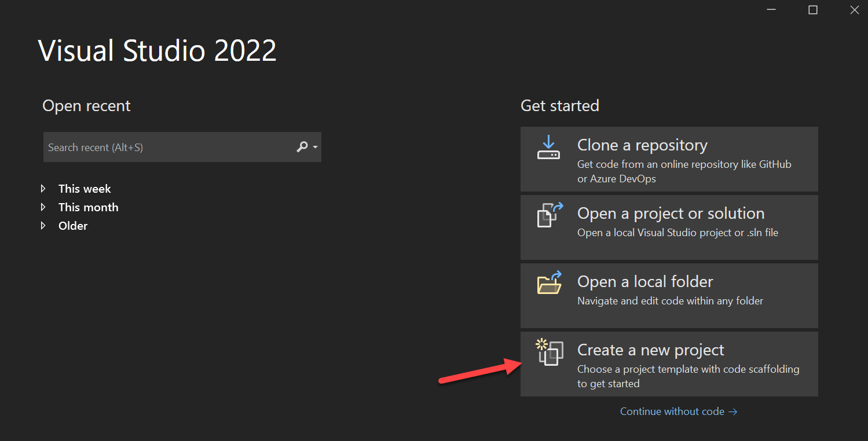Viewport: 868px width, 441px height.
Task: Select the Older label
Action: pyautogui.click(x=73, y=226)
